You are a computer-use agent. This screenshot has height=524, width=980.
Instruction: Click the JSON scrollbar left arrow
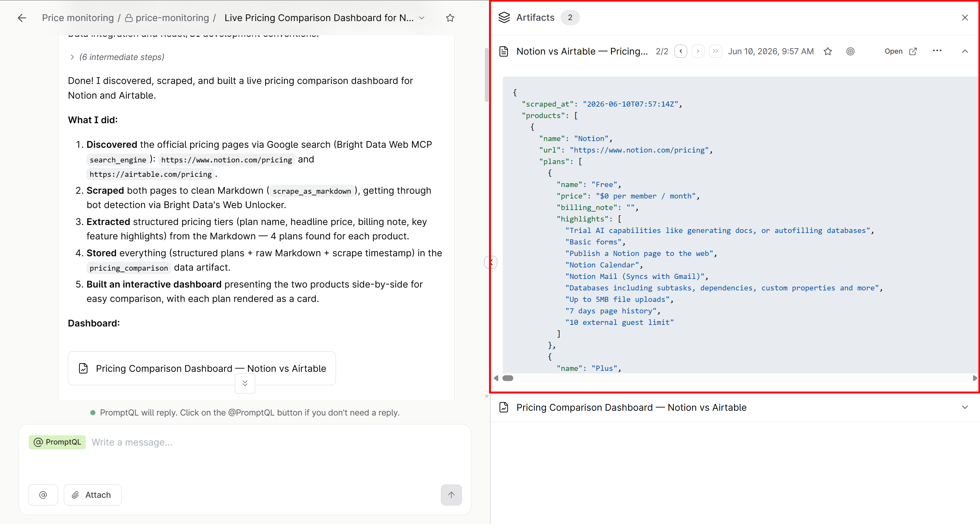[496, 378]
